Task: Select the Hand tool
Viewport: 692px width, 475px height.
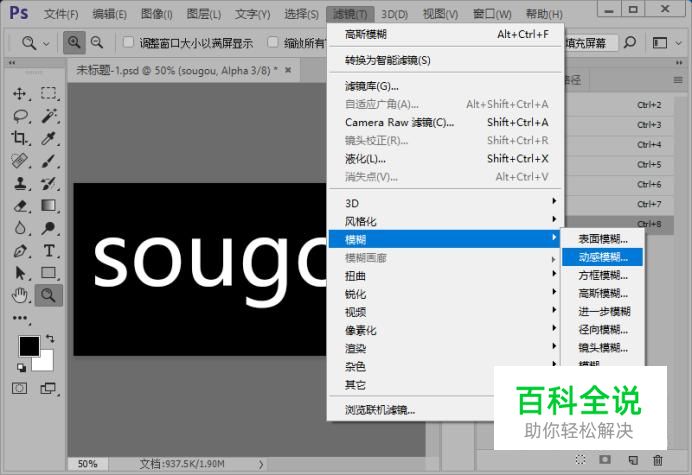Action: click(19, 295)
